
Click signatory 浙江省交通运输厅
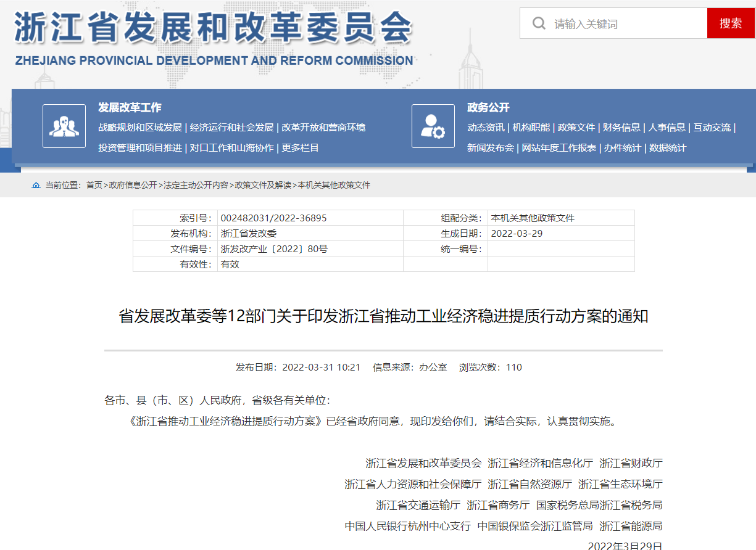418,505
